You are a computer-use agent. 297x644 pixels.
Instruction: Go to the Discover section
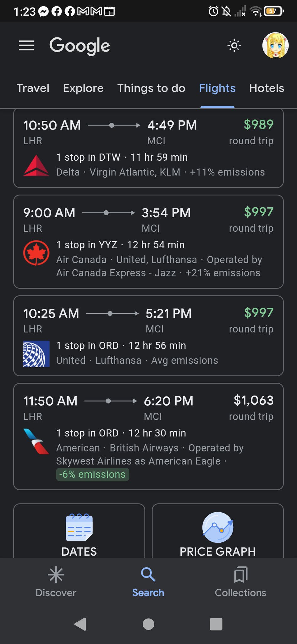56,582
